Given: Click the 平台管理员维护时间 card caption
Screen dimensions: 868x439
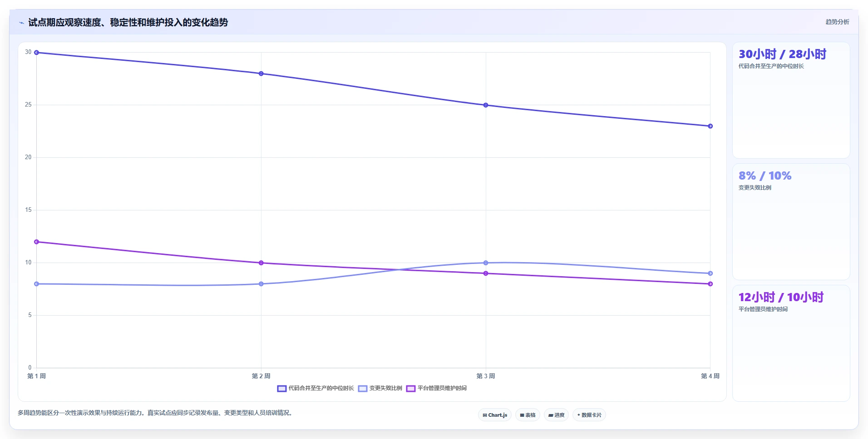Looking at the screenshot, I should coord(763,309).
